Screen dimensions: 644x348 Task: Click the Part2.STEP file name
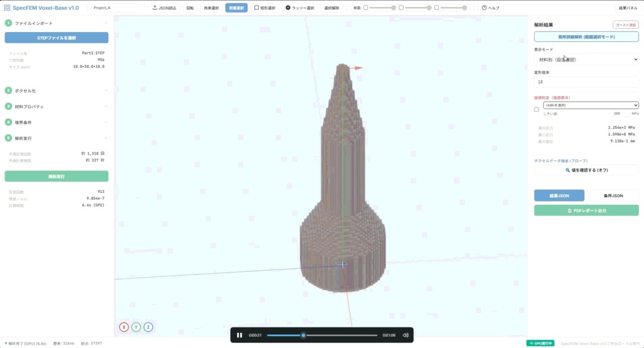(93, 53)
